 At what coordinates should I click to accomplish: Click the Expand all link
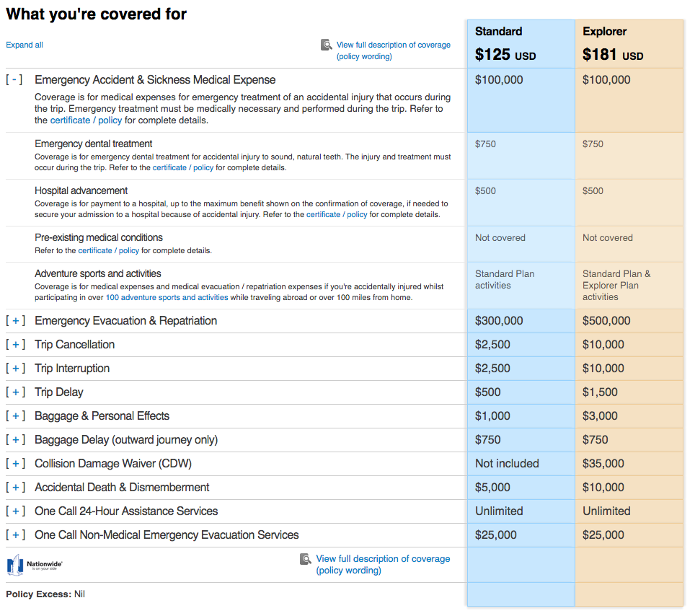[x=25, y=45]
